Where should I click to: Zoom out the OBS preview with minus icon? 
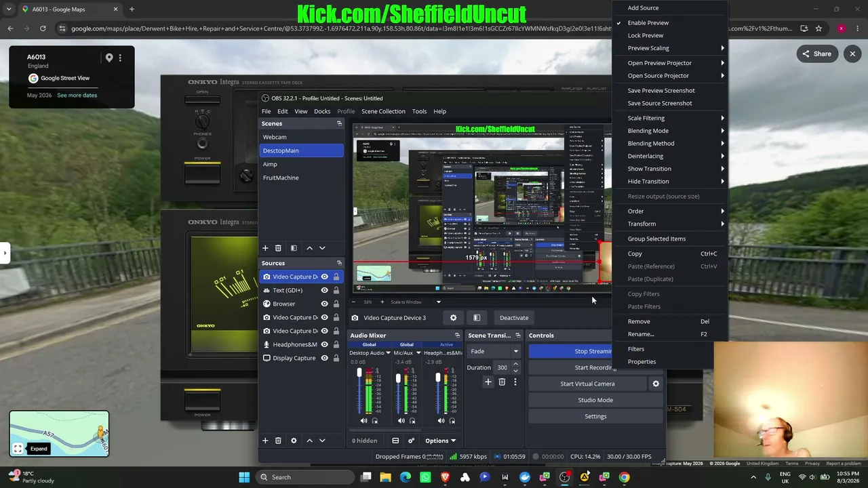(353, 302)
